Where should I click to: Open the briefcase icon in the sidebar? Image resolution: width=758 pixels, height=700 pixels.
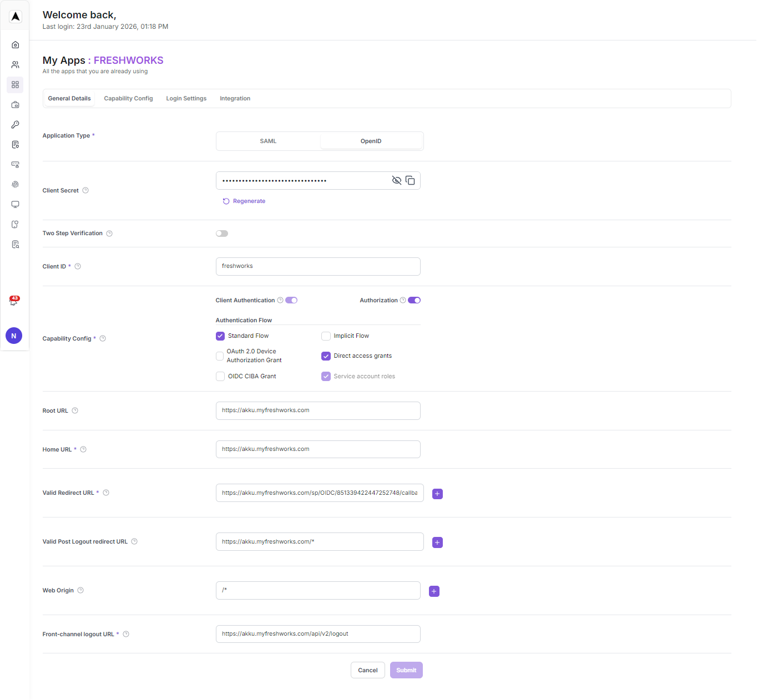pos(15,104)
